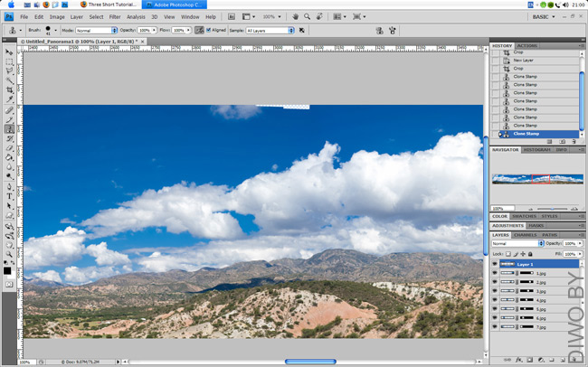Viewport: 588px width, 367px height.
Task: Toggle the Aligned checkbox in options bar
Action: [210, 30]
